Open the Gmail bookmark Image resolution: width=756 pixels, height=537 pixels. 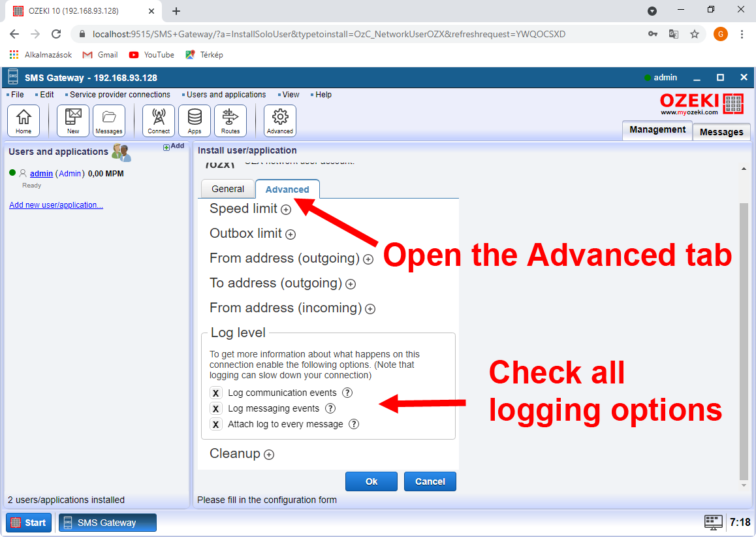pyautogui.click(x=101, y=54)
